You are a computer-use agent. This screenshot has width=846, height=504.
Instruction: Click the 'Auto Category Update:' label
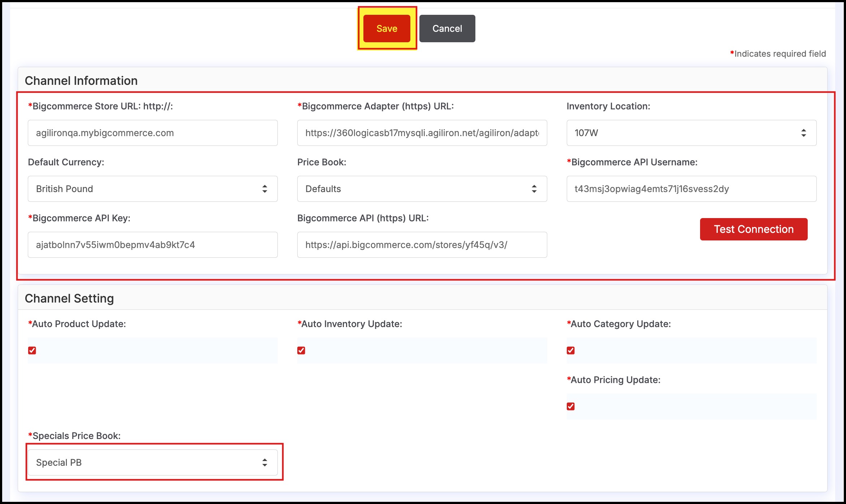point(619,324)
